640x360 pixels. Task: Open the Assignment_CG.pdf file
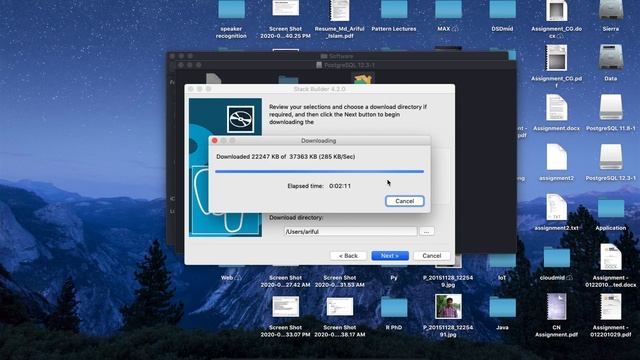pyautogui.click(x=556, y=58)
